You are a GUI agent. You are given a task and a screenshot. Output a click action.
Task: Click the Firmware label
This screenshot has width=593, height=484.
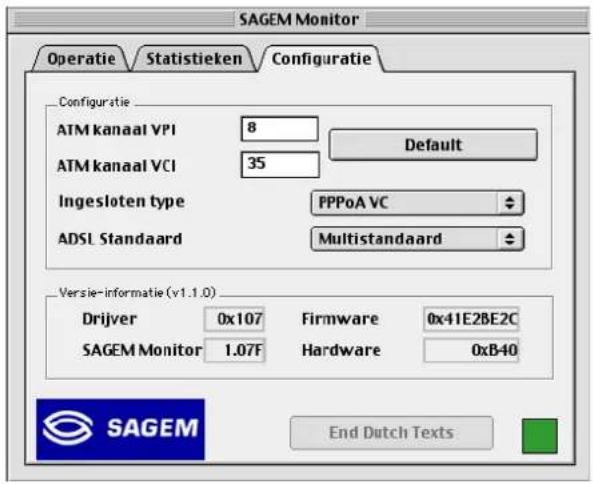coord(340,319)
